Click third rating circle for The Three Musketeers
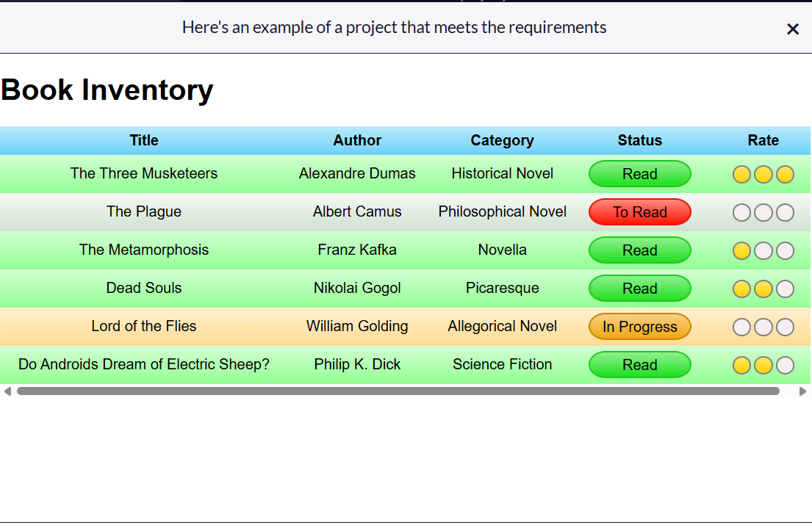The height and width of the screenshot is (525, 812). [x=785, y=175]
